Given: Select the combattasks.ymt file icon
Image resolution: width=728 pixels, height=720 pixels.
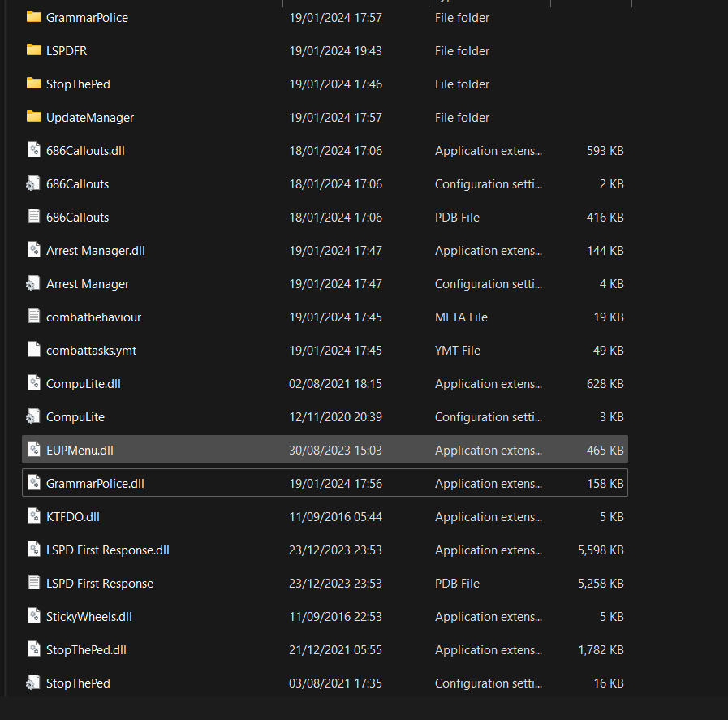Looking at the screenshot, I should tap(33, 350).
